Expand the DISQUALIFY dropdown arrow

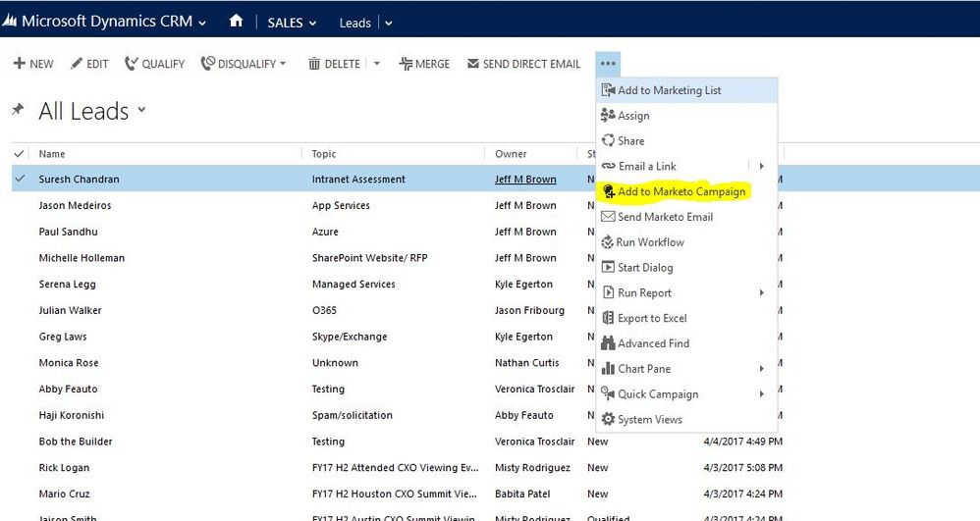283,64
